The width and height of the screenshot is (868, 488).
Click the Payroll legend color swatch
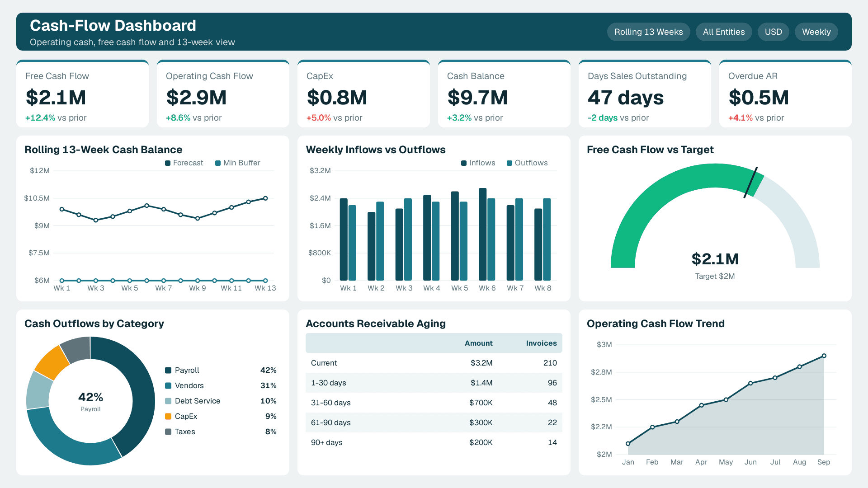click(x=168, y=371)
